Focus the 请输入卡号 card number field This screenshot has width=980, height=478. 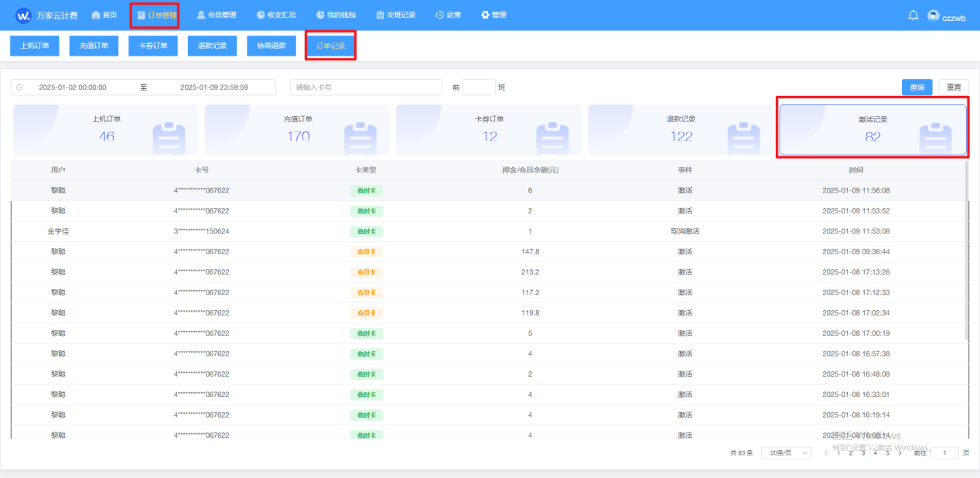366,87
